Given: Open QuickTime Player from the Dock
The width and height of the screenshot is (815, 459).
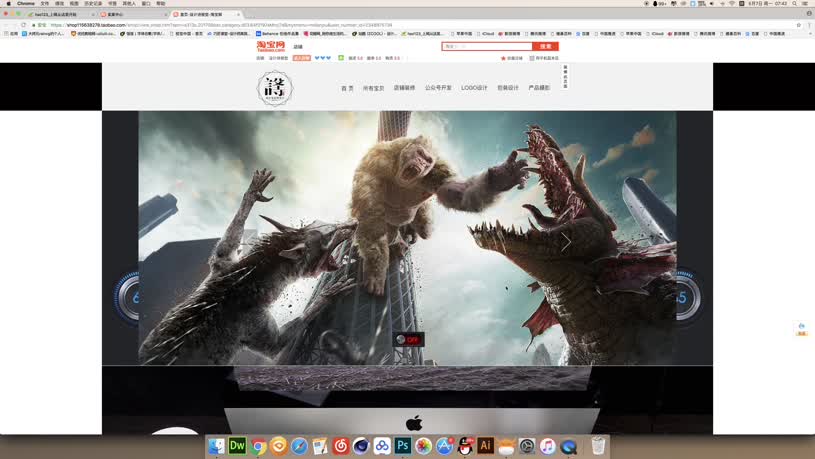Looking at the screenshot, I should 568,446.
